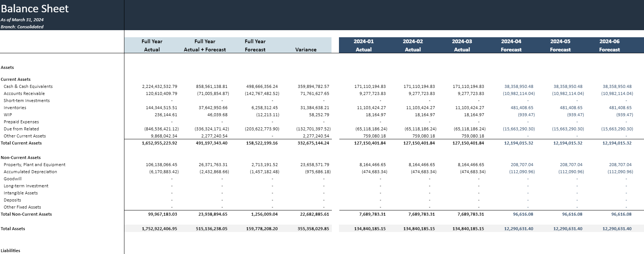Select 2024-06 Forecast Total Assets value

[x=617, y=229]
